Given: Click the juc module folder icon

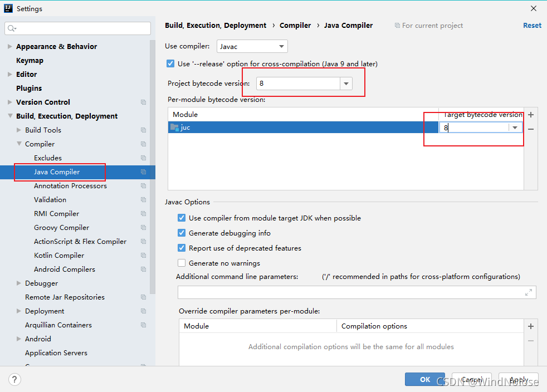Looking at the screenshot, I should (174, 128).
